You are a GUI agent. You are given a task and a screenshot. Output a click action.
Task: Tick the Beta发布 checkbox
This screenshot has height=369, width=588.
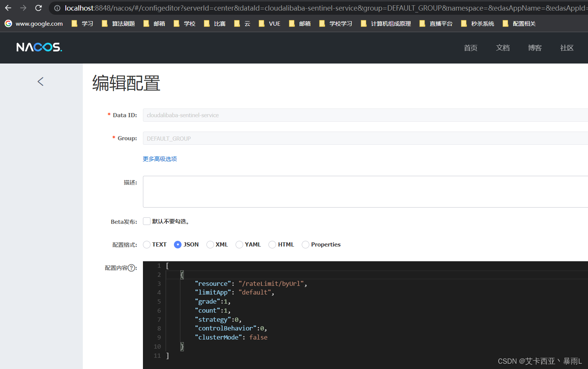pyautogui.click(x=147, y=221)
